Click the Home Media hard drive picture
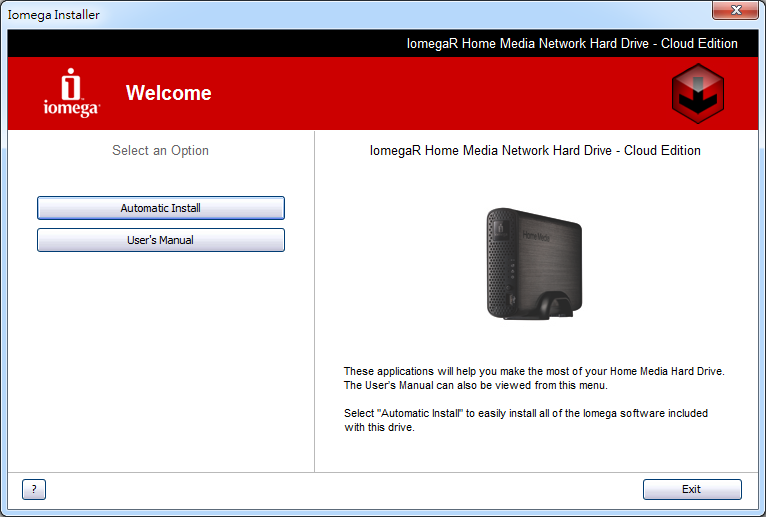The width and height of the screenshot is (766, 517). point(534,264)
